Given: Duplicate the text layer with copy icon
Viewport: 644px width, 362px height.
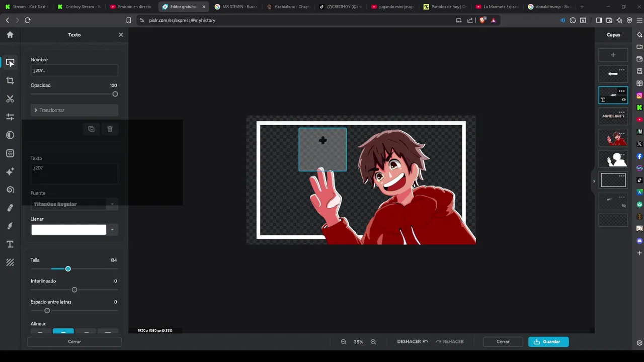Looking at the screenshot, I should (x=91, y=129).
